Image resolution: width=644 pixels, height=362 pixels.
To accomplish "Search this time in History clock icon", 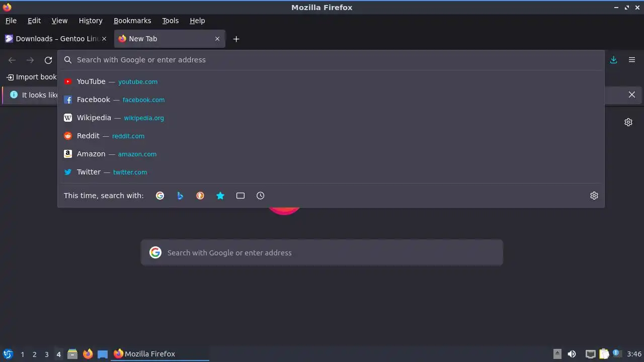I will (x=261, y=196).
